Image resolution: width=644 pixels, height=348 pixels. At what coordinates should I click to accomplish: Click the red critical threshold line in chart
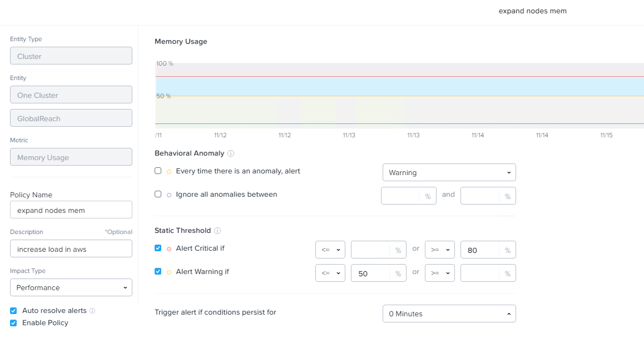399,76
